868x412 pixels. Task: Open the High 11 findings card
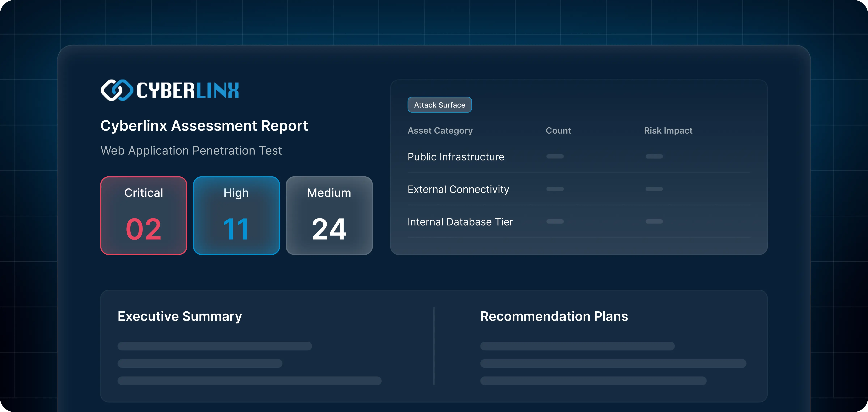click(x=237, y=215)
